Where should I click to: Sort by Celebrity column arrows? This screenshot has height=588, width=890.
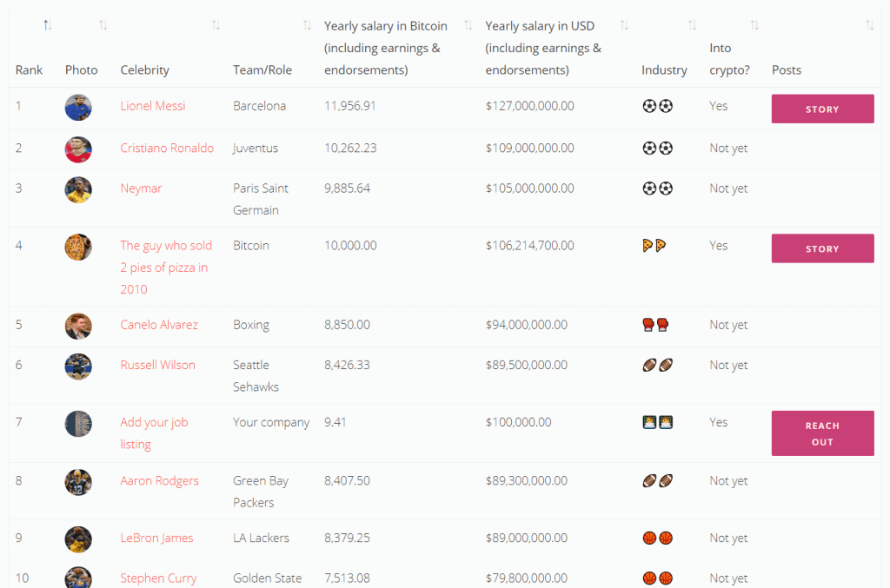click(x=216, y=26)
